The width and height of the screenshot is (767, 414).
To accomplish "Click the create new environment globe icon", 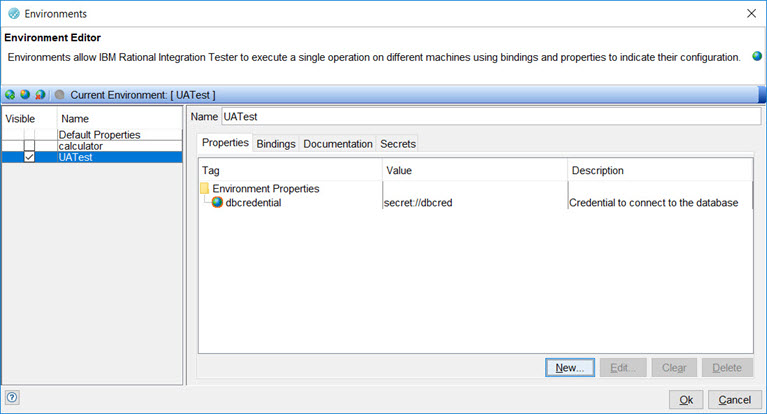I will point(10,94).
